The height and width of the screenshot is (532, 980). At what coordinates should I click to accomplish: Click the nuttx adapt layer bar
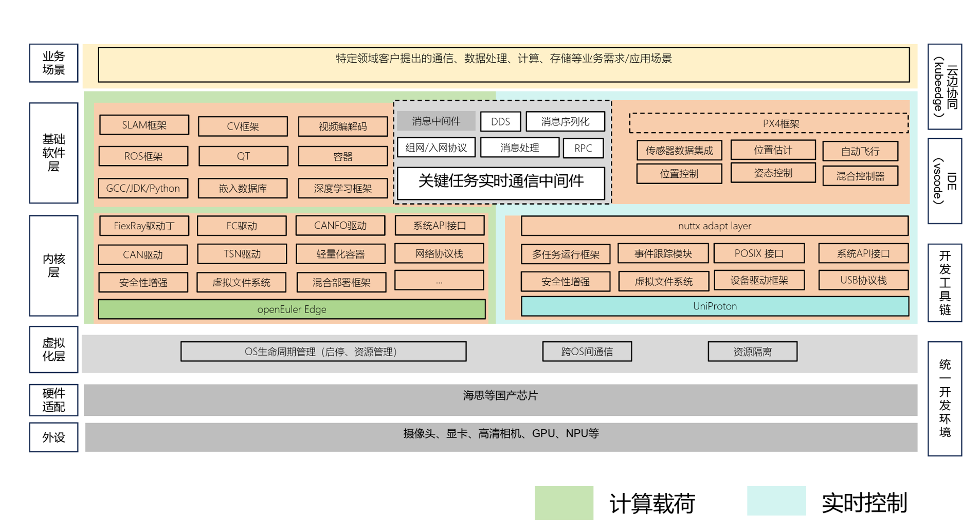[714, 226]
